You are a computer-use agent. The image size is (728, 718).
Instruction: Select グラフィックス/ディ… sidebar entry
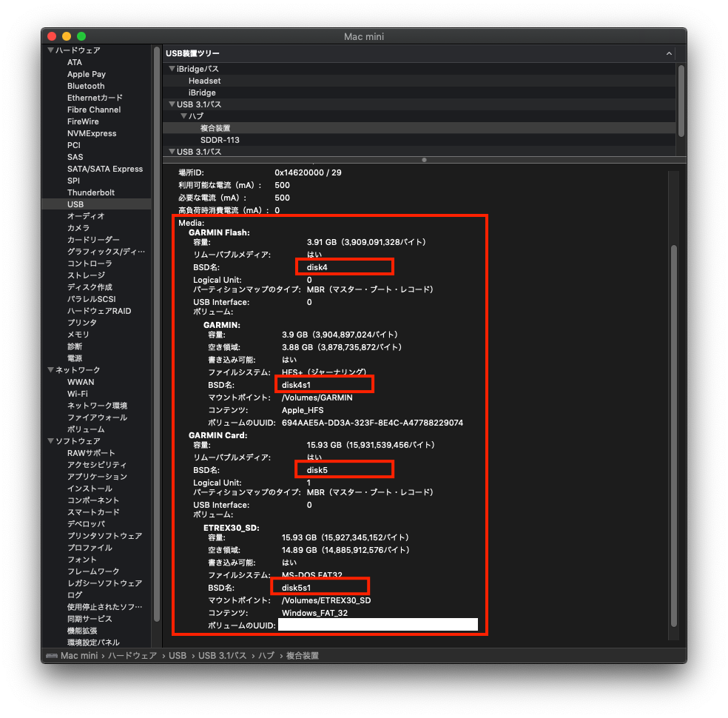coord(106,252)
